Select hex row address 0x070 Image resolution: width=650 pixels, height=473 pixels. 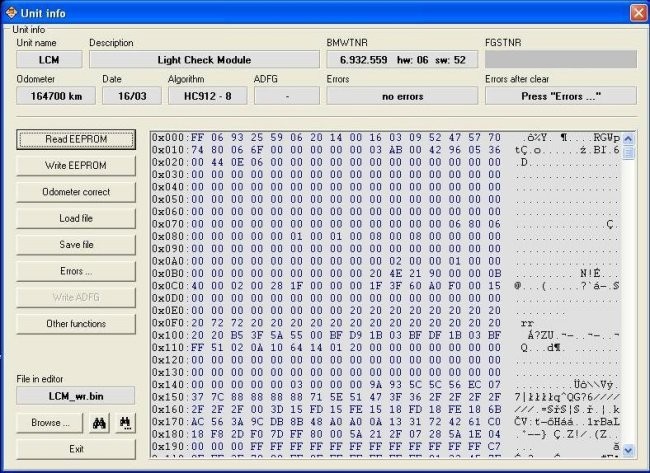tap(170, 224)
